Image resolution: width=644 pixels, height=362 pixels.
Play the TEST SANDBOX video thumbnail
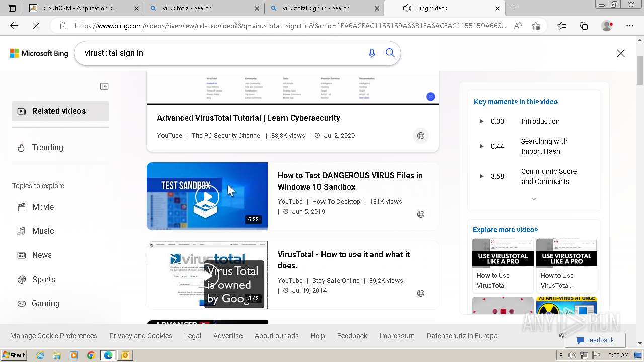point(207,196)
